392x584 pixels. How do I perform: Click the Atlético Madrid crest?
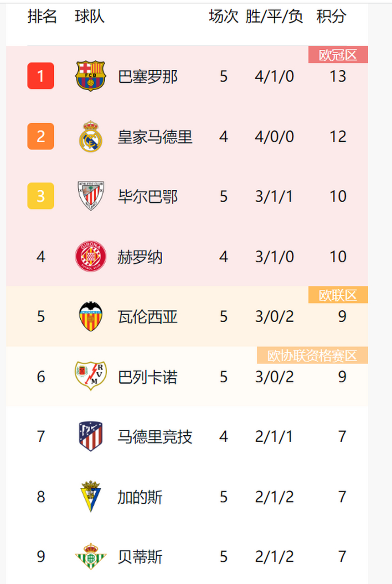90,437
